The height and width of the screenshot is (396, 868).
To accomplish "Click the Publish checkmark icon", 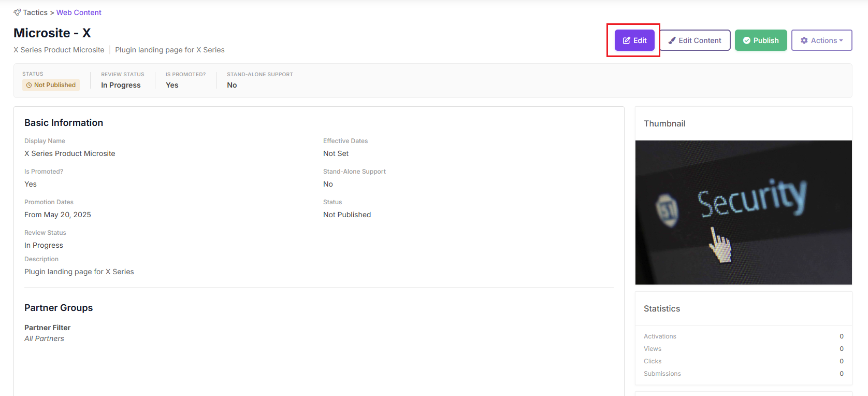I will 747,40.
